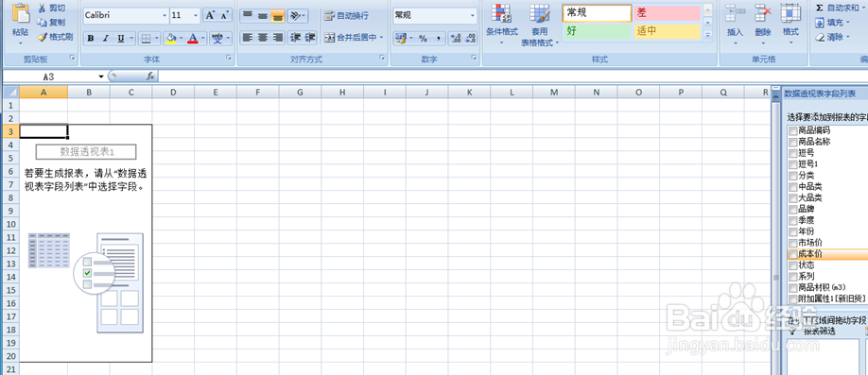The width and height of the screenshot is (868, 375).
Task: Copy selection with 复制
Action: 51,22
